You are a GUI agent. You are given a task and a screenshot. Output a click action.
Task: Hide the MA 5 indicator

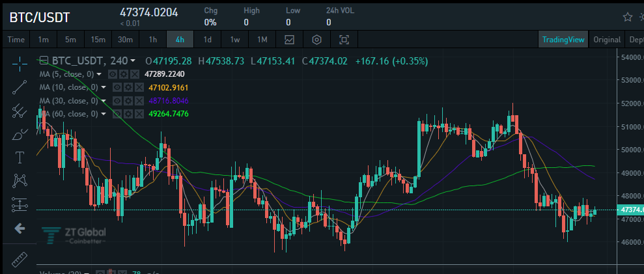click(x=113, y=74)
